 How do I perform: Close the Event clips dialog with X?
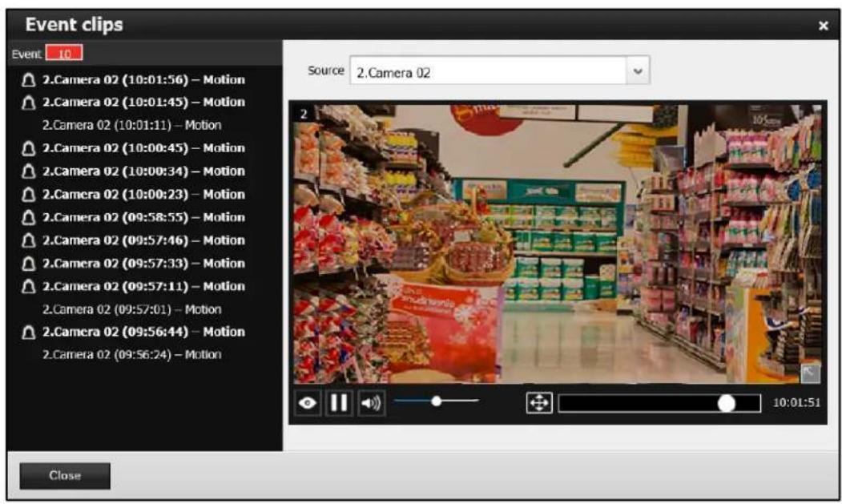pos(824,26)
